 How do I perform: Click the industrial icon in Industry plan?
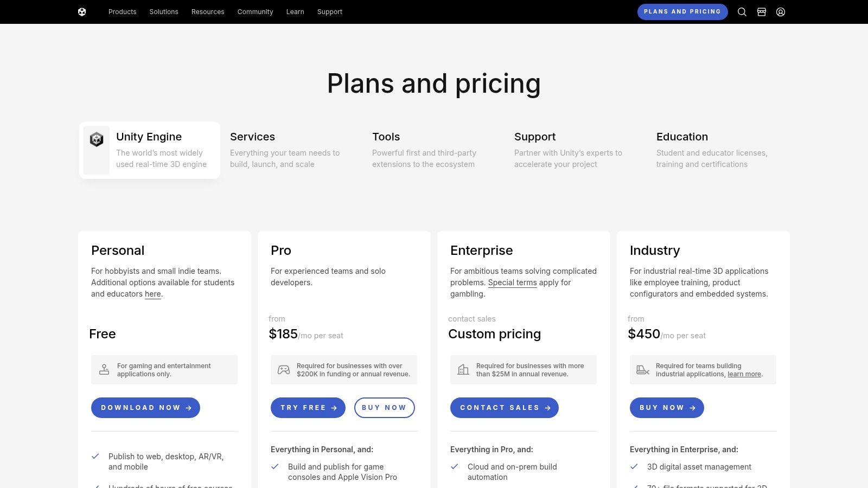(x=643, y=370)
